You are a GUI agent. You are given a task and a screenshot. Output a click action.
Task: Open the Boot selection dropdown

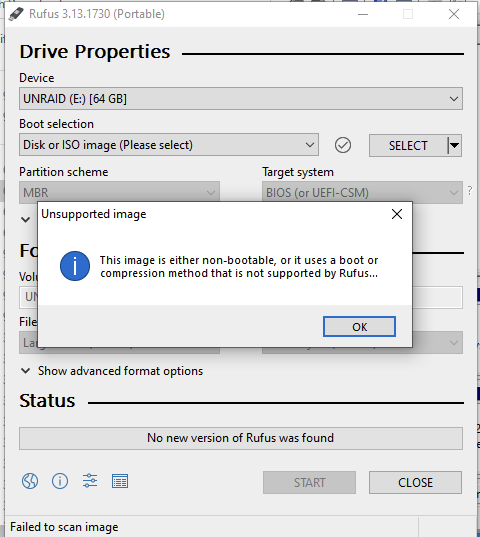[x=169, y=145]
